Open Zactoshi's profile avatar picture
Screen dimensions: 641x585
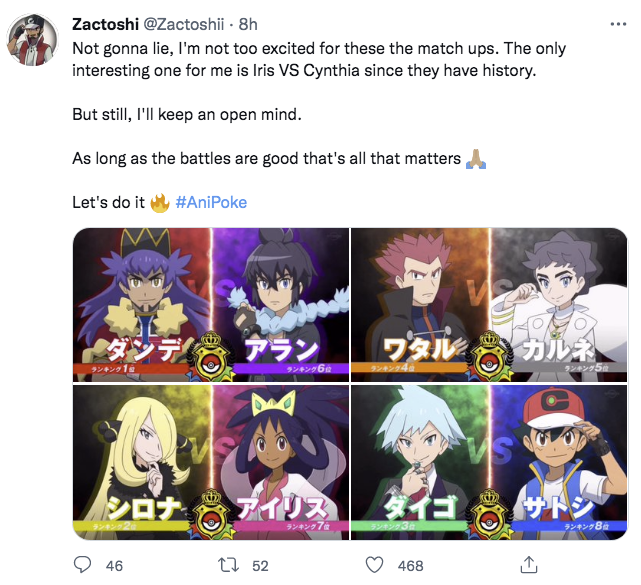[32, 40]
